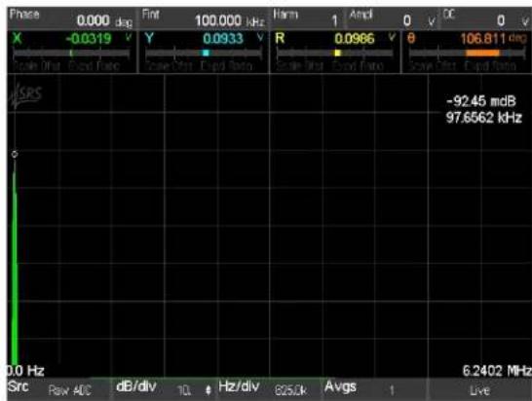Click Scale Offst Expd Ratio under X

click(66, 66)
